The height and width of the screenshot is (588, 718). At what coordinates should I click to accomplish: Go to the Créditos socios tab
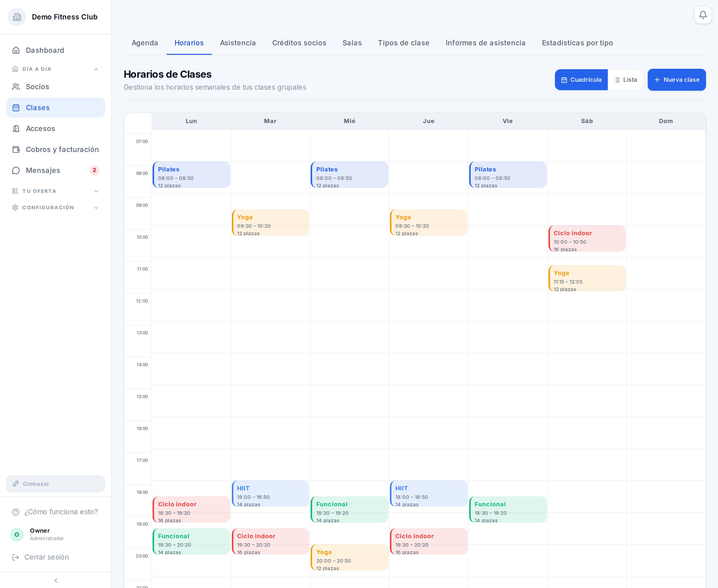tap(299, 43)
